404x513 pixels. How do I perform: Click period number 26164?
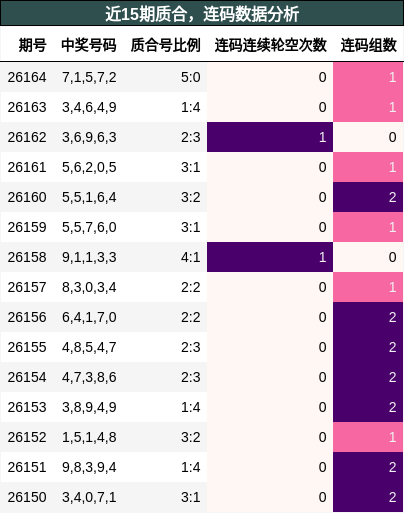(x=27, y=77)
